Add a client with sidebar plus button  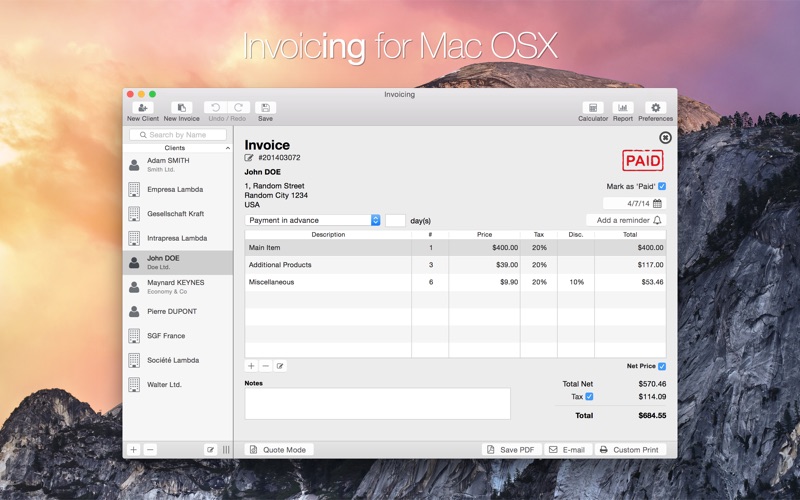134,449
